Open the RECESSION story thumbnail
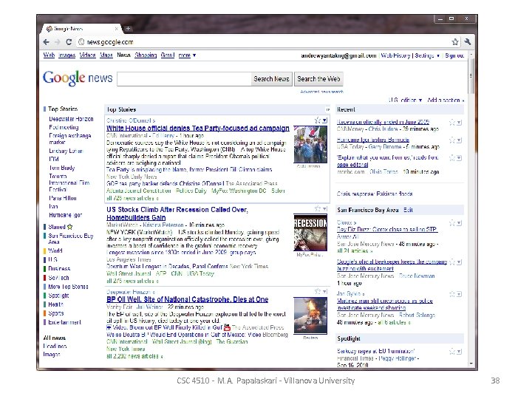 pos(310,233)
